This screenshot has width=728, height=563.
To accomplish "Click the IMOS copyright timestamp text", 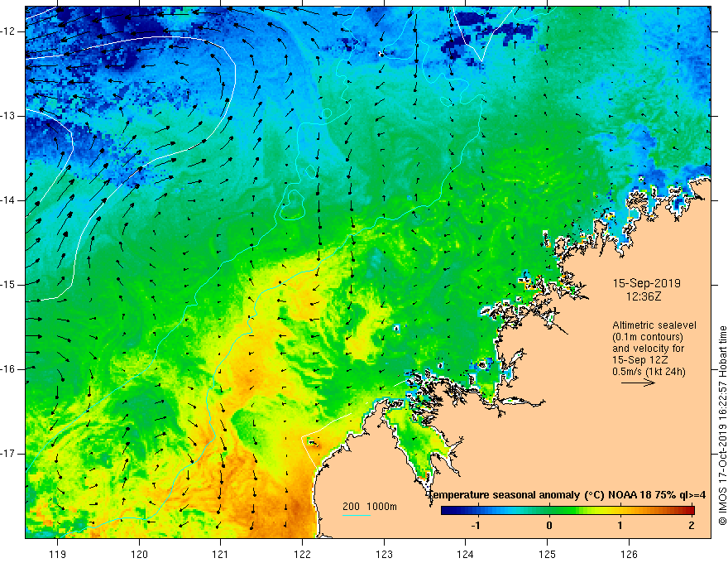I will click(x=722, y=426).
